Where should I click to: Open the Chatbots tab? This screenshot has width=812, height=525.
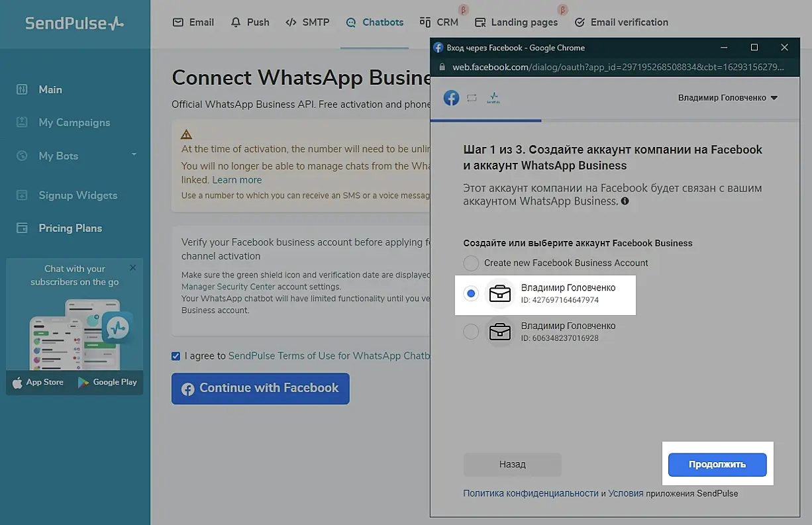374,22
